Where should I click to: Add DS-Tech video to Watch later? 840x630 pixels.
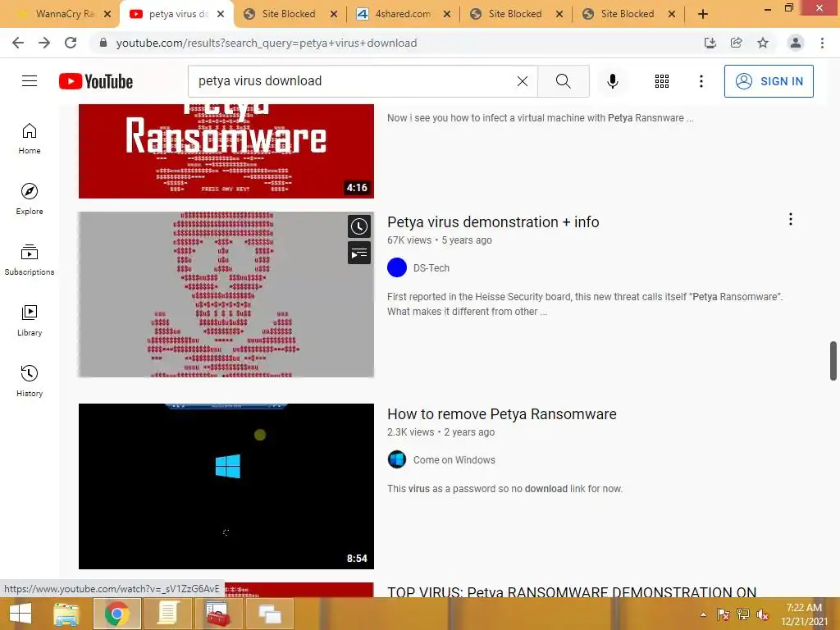click(x=359, y=226)
